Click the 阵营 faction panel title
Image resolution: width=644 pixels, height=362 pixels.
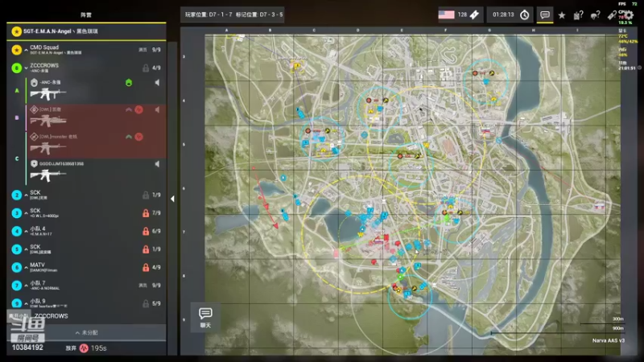click(x=86, y=14)
